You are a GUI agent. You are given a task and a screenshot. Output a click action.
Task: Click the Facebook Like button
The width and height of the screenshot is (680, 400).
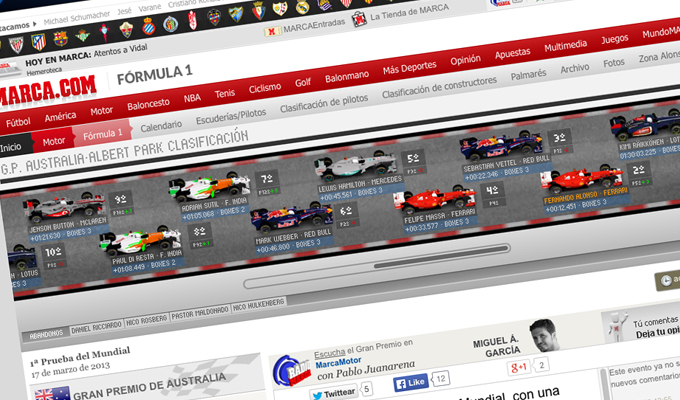(410, 383)
